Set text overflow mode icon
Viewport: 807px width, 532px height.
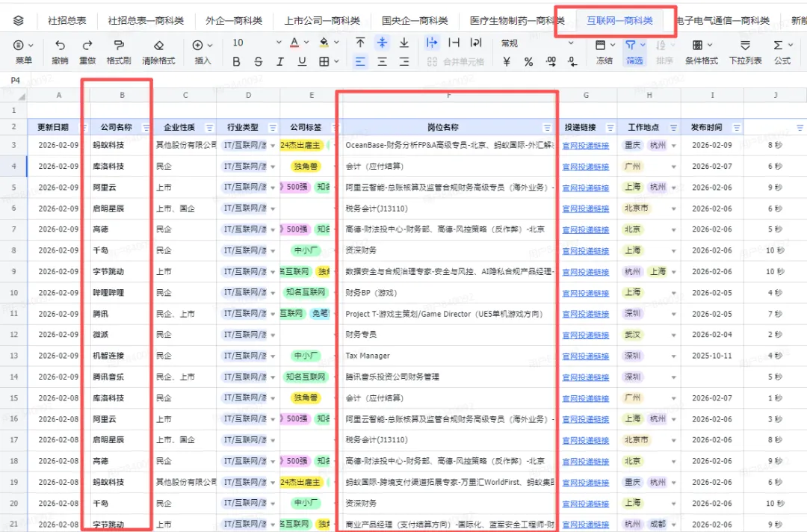tap(432, 43)
